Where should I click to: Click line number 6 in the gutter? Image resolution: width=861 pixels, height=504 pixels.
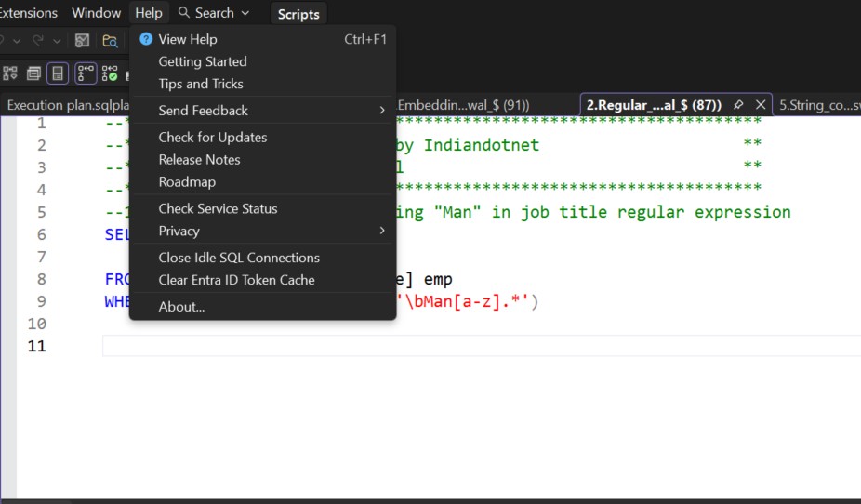click(x=42, y=234)
